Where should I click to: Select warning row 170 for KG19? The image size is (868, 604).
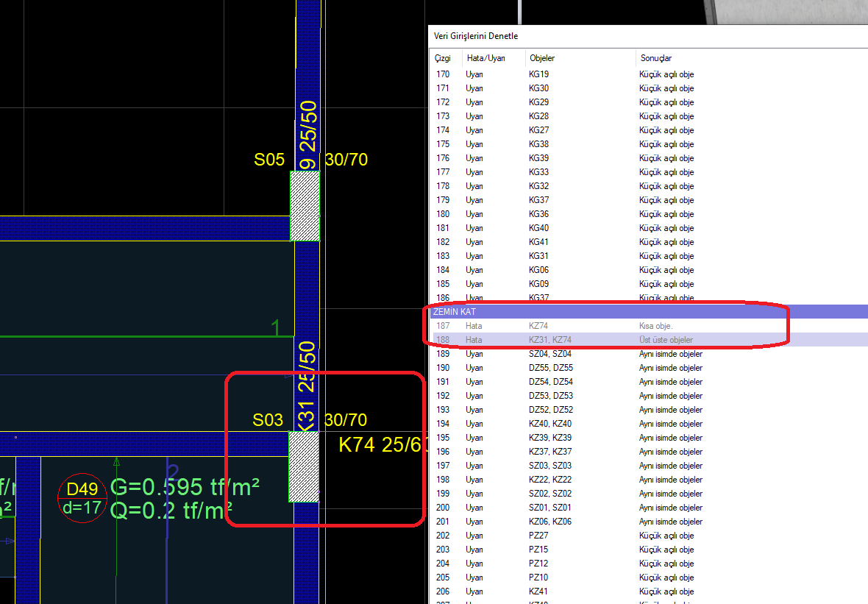(588, 74)
